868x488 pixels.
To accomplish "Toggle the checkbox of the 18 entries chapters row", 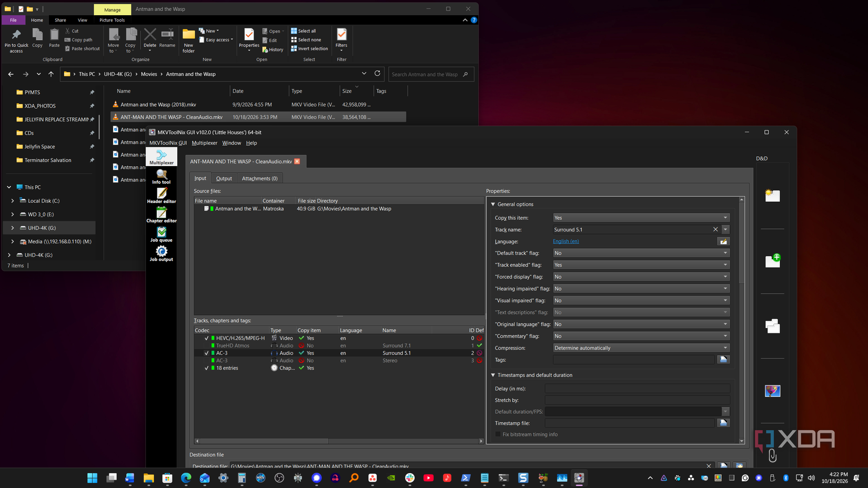I will (207, 368).
